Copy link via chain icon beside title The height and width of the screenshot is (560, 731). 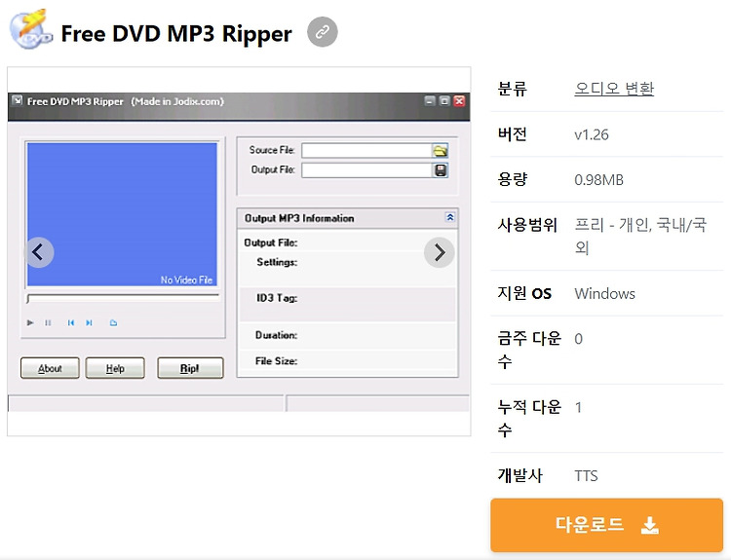[x=323, y=32]
